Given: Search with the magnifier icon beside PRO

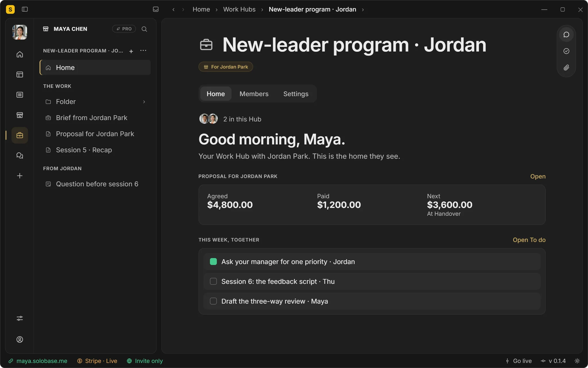Looking at the screenshot, I should coord(144,29).
